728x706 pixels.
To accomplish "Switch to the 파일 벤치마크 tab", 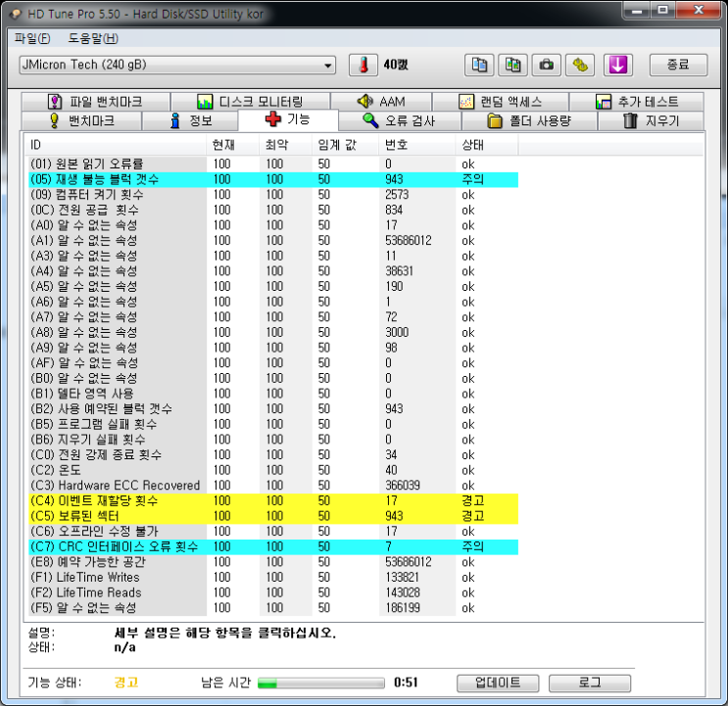I will (x=96, y=102).
